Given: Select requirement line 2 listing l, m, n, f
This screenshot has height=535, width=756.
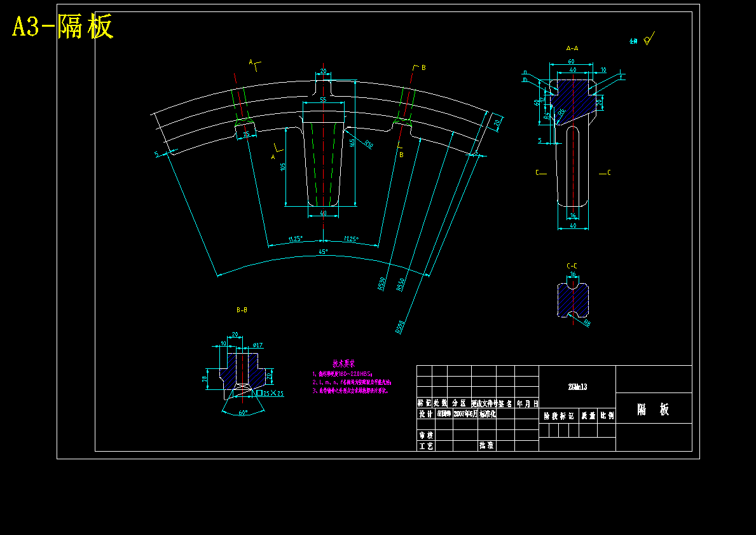Looking at the screenshot, I should pyautogui.click(x=352, y=382).
